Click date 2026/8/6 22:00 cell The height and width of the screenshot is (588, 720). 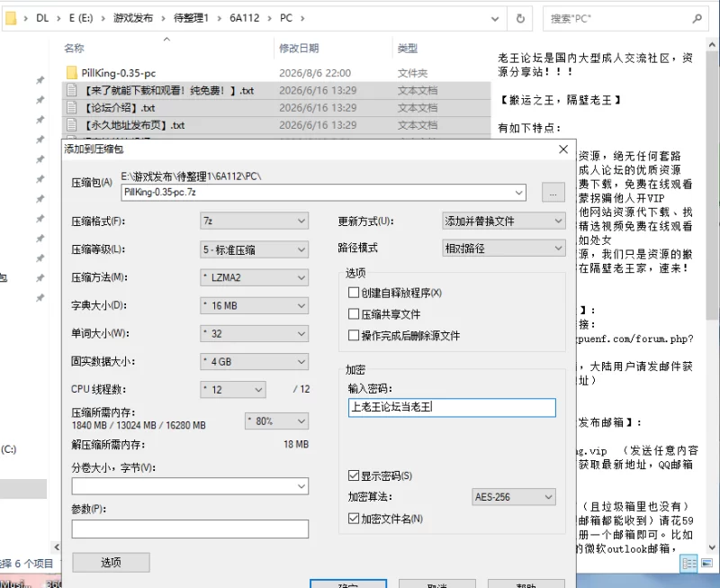pos(315,73)
